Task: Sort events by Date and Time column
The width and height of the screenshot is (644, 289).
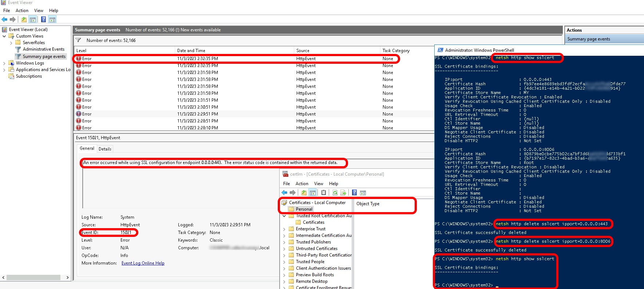Action: pos(191,51)
